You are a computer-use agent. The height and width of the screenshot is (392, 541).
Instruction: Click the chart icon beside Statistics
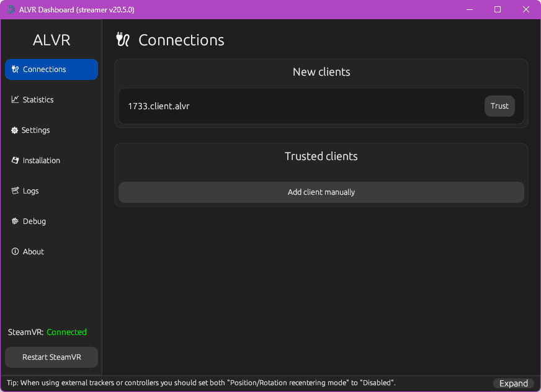point(15,100)
